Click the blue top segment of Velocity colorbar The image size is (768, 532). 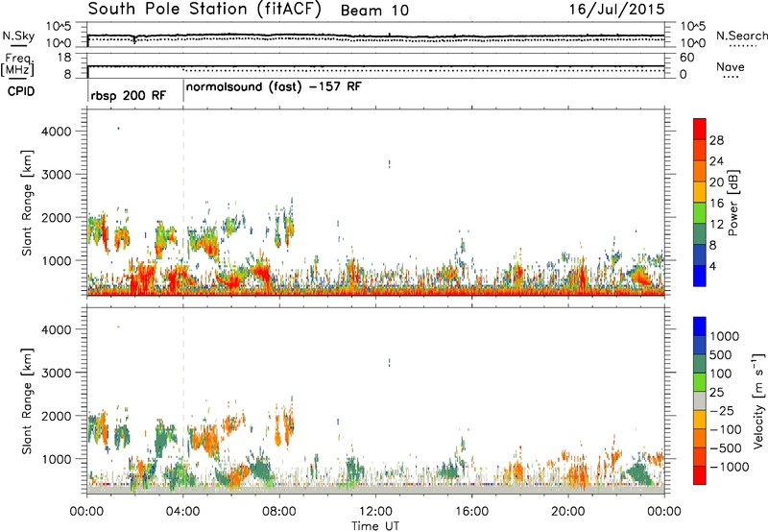coord(700,326)
